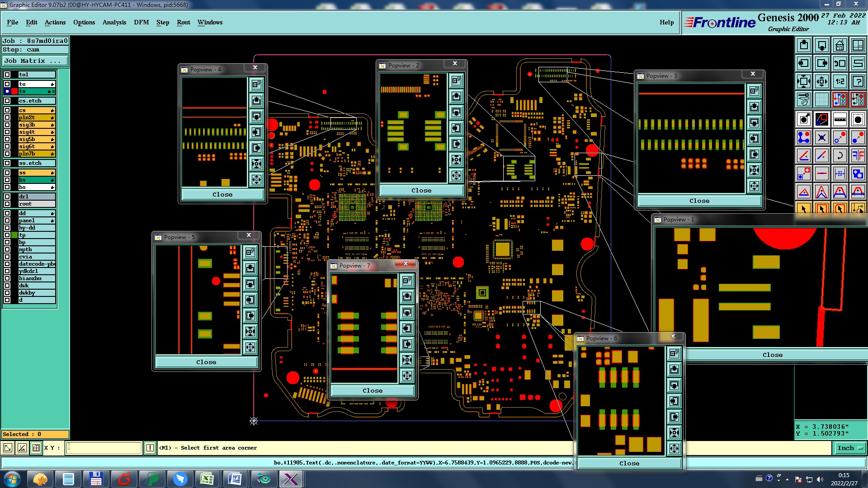Open the Inch units dropdown
This screenshot has height=488, width=868.
[x=849, y=448]
